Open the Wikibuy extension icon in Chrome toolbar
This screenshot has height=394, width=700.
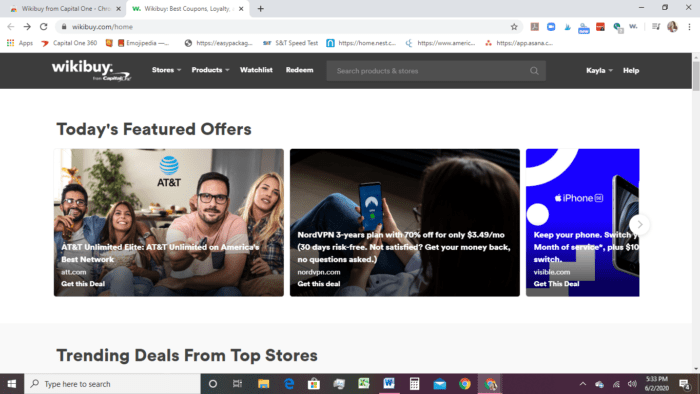pos(633,27)
